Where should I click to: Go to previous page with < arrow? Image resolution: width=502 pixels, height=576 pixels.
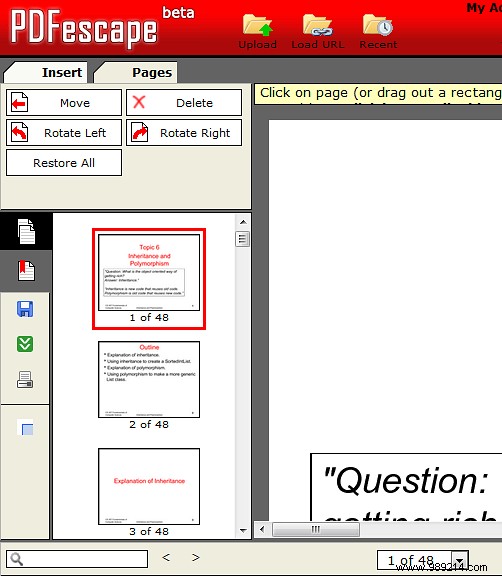(166, 558)
